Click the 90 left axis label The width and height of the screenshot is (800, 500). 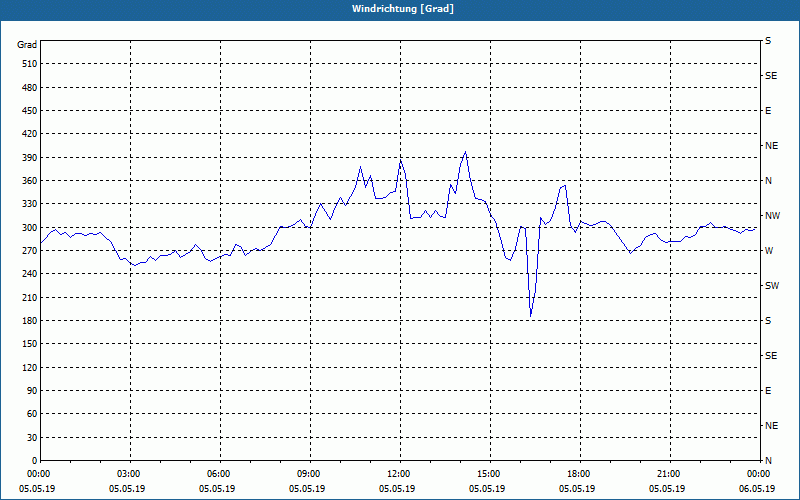[32, 391]
